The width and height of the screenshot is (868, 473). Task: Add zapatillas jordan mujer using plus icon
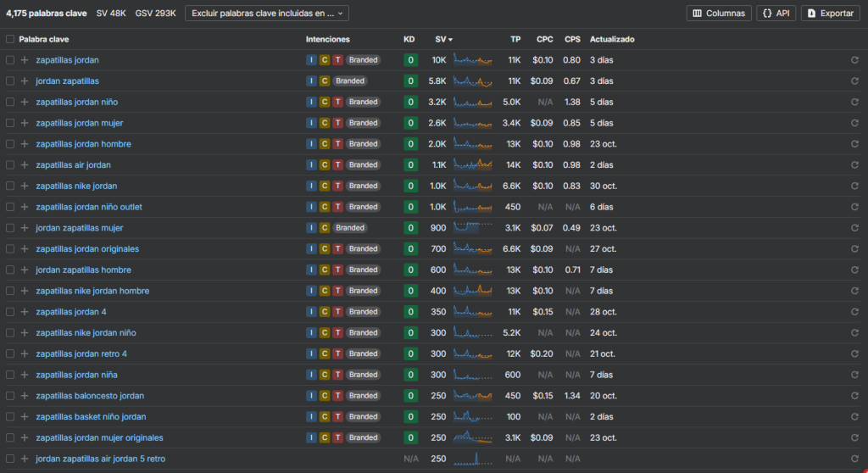click(x=25, y=123)
